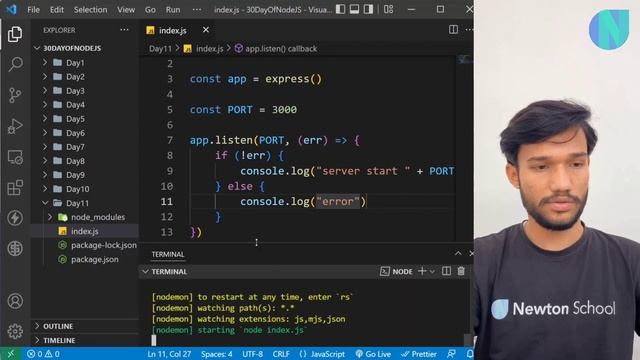The image size is (640, 360).
Task: Click the TERMINAL panel tab
Action: pyautogui.click(x=168, y=254)
